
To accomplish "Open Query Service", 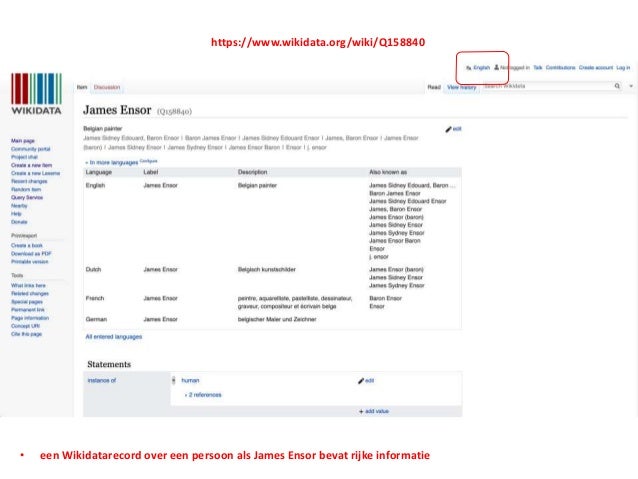I will pos(27,198).
